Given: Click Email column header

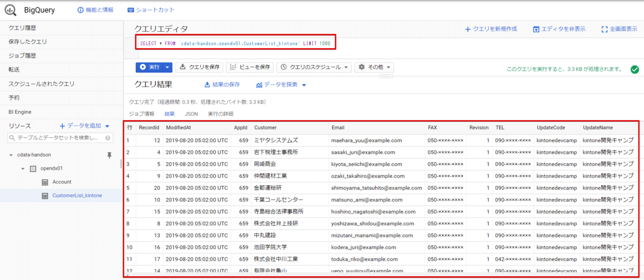Looking at the screenshot, I should (x=338, y=128).
